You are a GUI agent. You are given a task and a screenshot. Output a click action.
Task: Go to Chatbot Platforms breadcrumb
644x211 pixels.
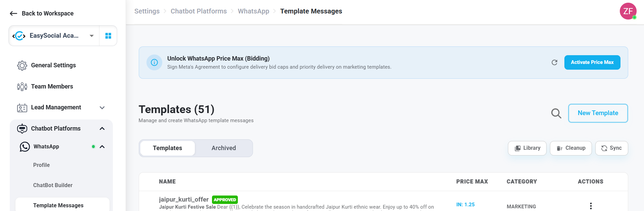click(199, 11)
